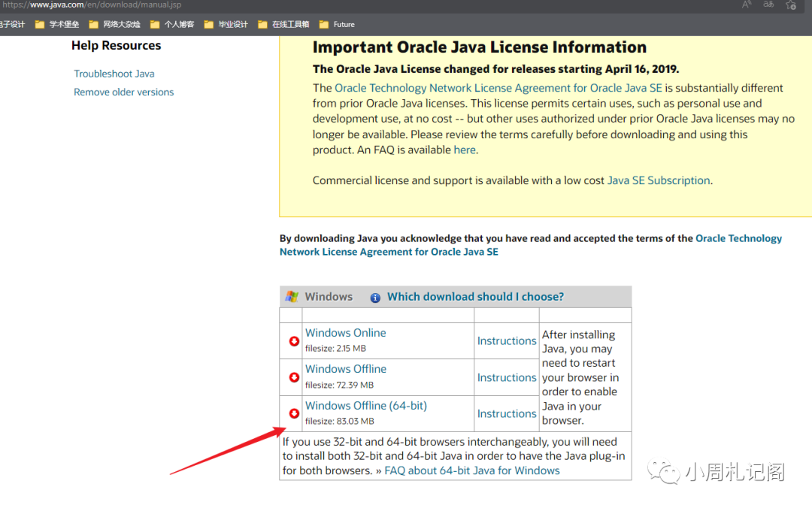
Task: Open Instructions for Windows Offline 72.39 MB
Action: point(507,377)
